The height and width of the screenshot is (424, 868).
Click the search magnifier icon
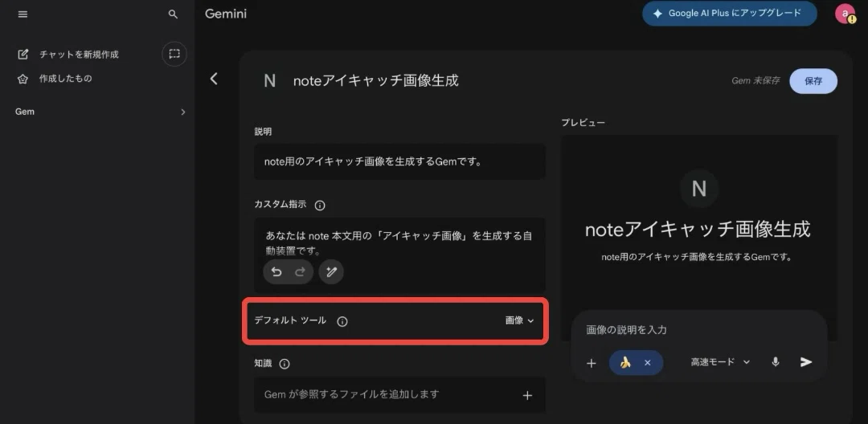174,14
